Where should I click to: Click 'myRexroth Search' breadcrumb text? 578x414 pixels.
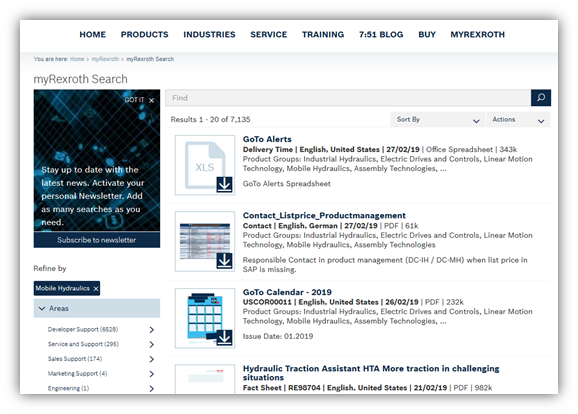click(150, 59)
